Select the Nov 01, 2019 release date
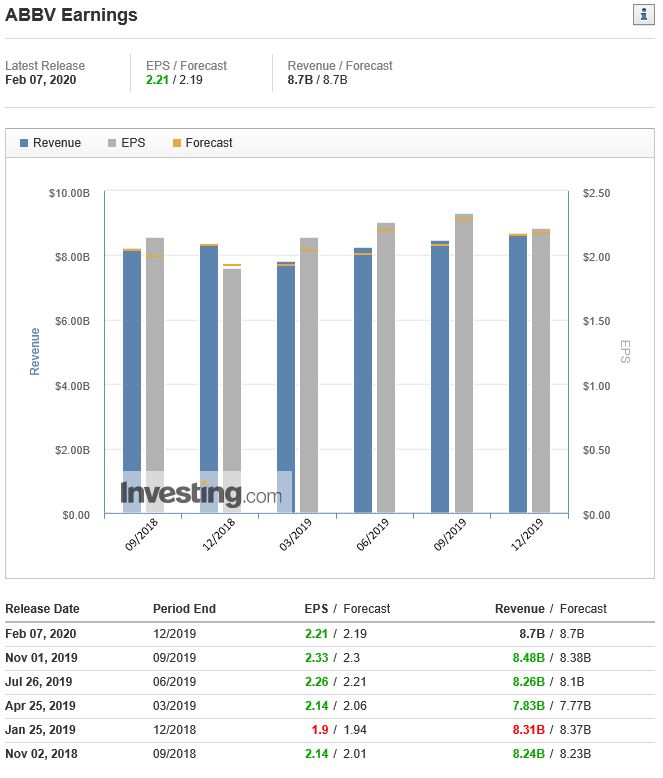 41,658
